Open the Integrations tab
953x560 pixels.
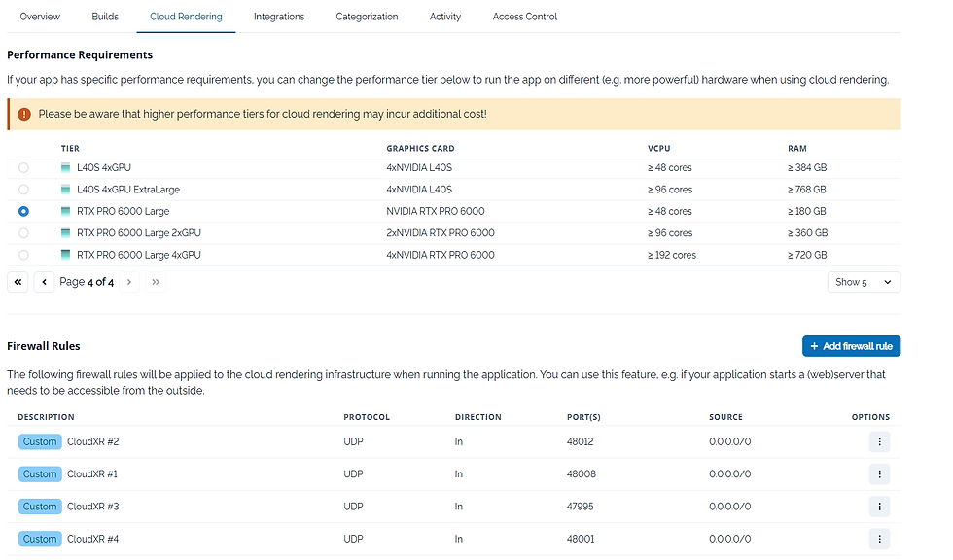coord(279,16)
